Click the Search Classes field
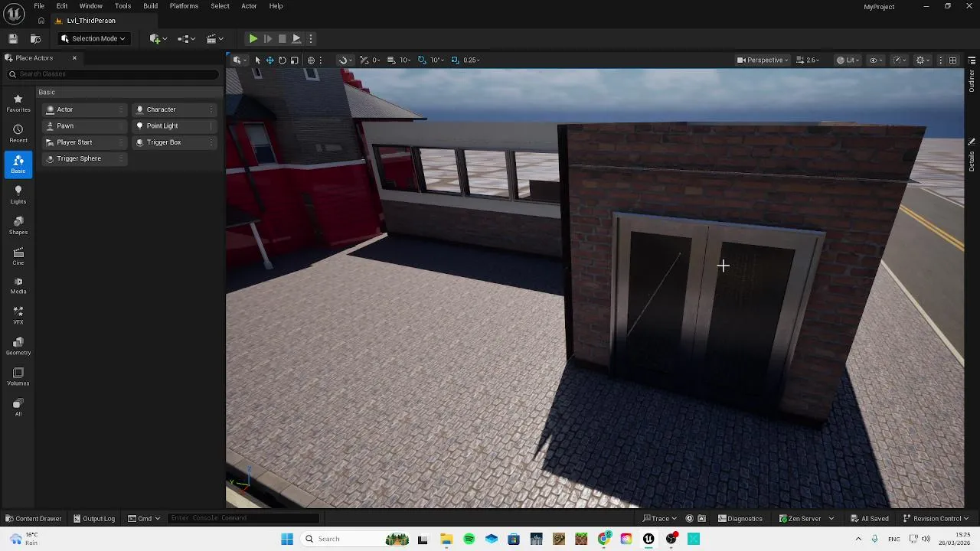Viewport: 980px width, 551px height. point(113,74)
